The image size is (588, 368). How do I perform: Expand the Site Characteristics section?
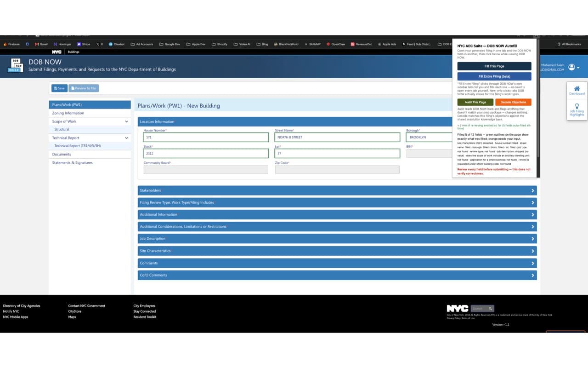pyautogui.click(x=337, y=251)
